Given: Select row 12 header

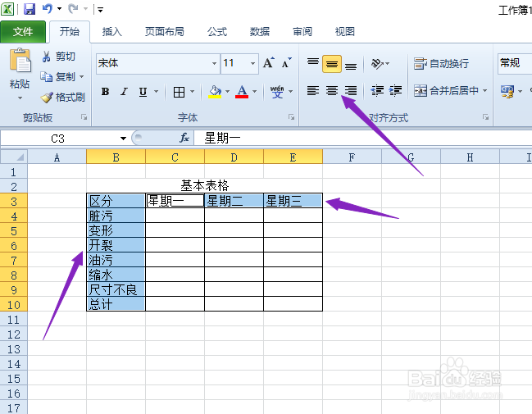Looking at the screenshot, I should click(x=14, y=334).
